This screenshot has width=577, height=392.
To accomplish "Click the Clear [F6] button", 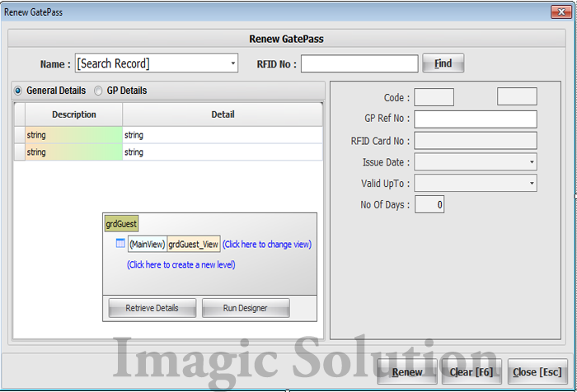I will click(x=471, y=371).
